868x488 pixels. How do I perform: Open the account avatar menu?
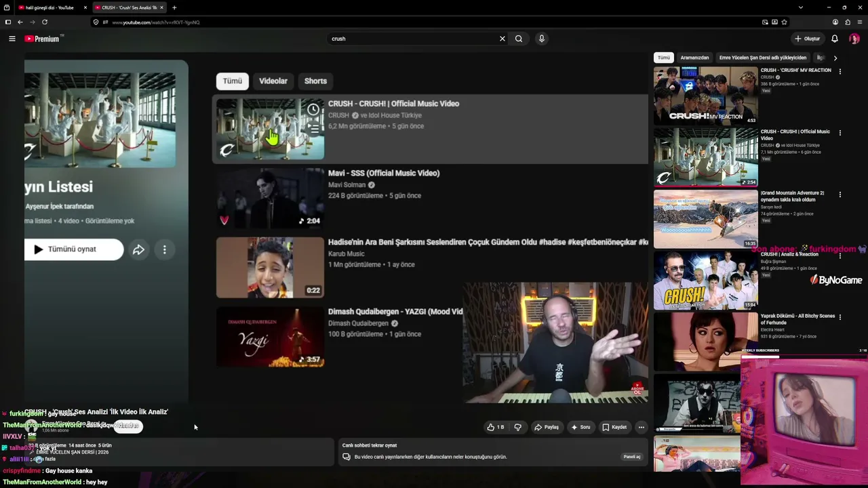point(854,39)
